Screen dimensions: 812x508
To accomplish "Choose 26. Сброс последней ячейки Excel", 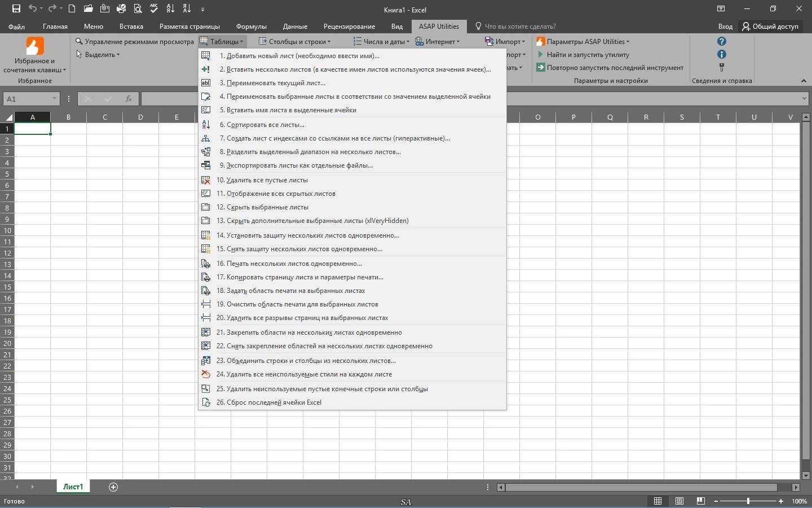I will pos(352,402).
